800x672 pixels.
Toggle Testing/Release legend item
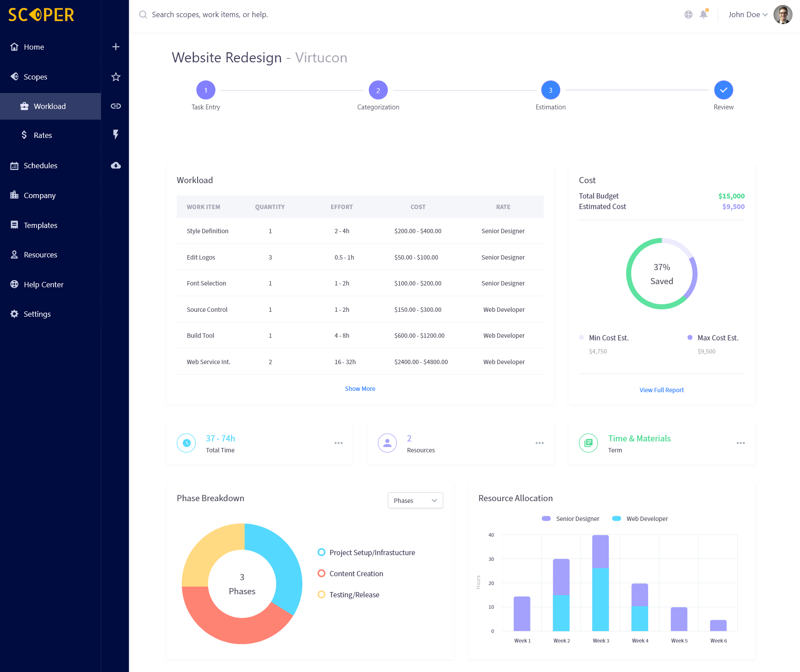click(348, 595)
